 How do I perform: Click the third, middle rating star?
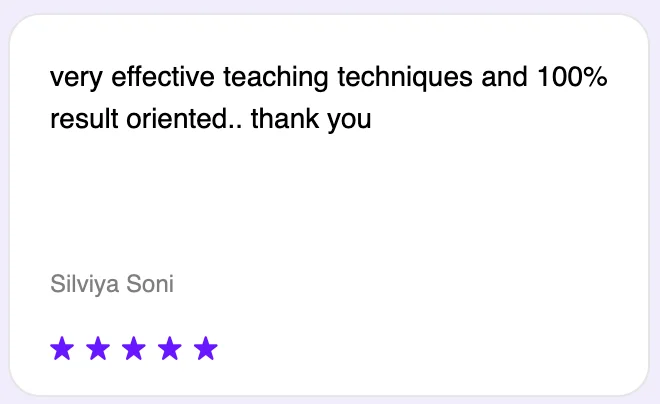click(134, 348)
